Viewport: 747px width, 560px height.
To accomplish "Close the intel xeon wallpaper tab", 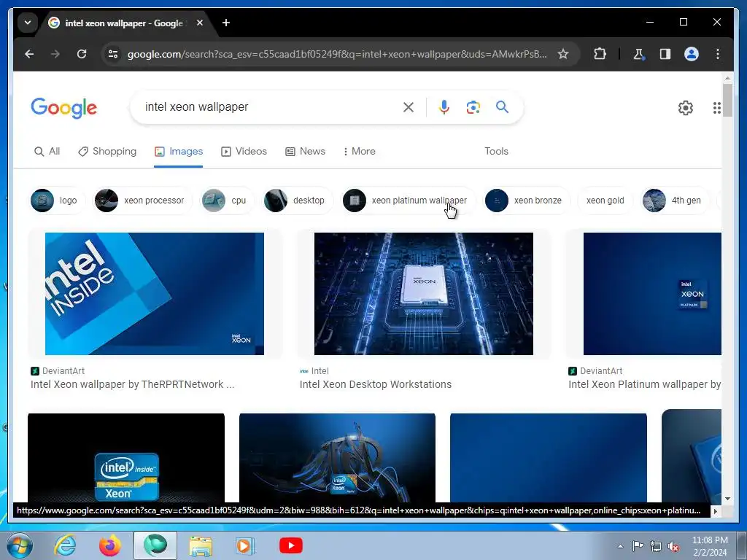I will [x=200, y=23].
